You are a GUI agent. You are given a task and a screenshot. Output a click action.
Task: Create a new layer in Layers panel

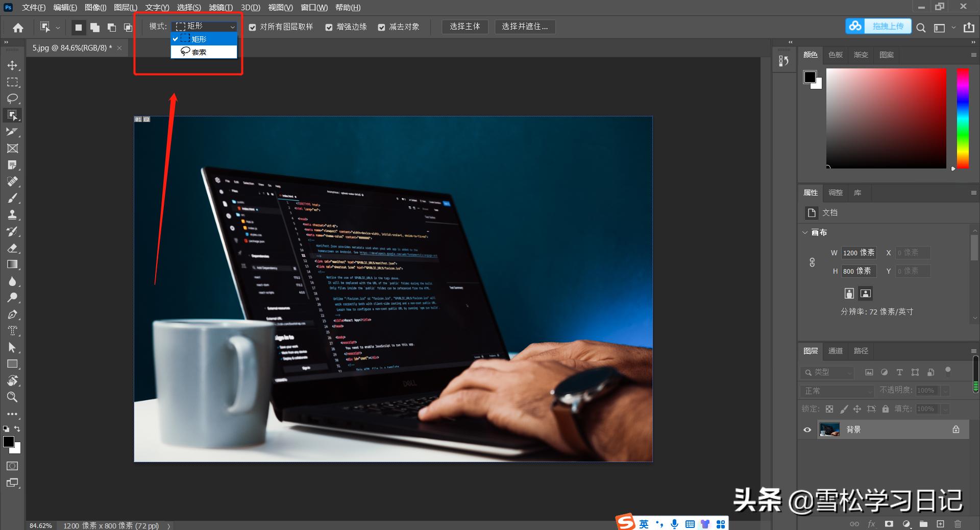[940, 524]
